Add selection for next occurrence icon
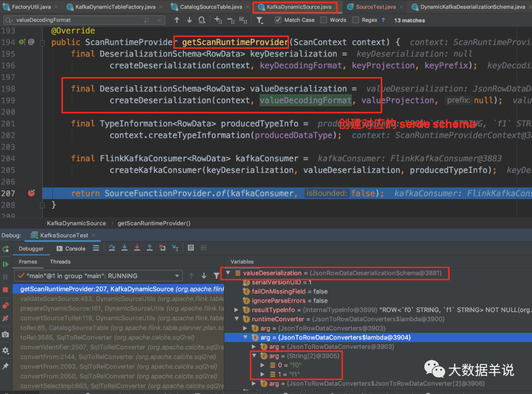This screenshot has width=532, height=394. [218, 20]
